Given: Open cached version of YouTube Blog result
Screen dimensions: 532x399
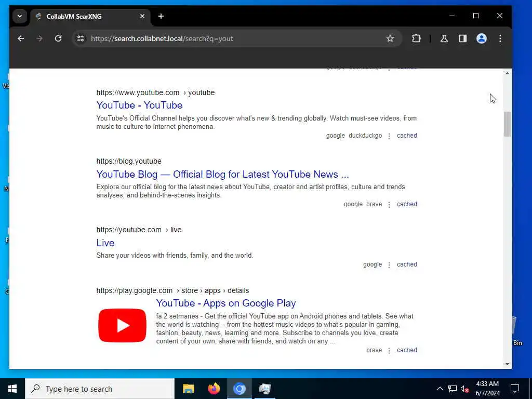Looking at the screenshot, I should click(407, 204).
